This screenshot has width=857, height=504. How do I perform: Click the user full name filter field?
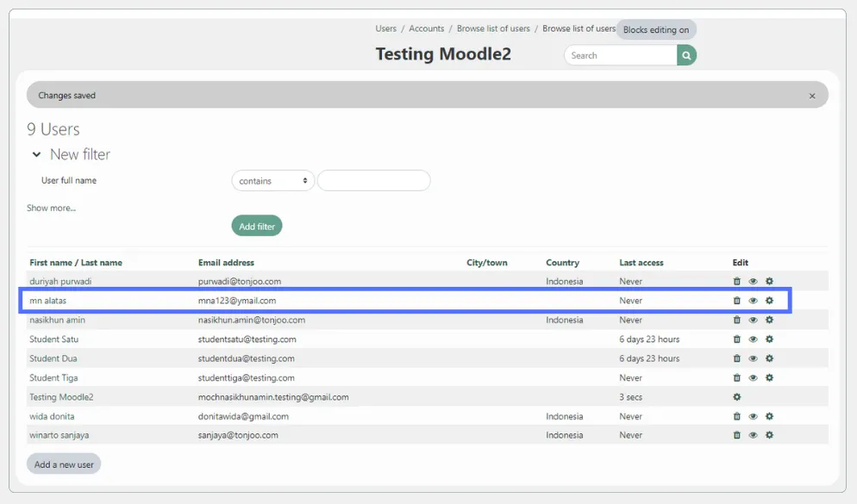point(373,180)
